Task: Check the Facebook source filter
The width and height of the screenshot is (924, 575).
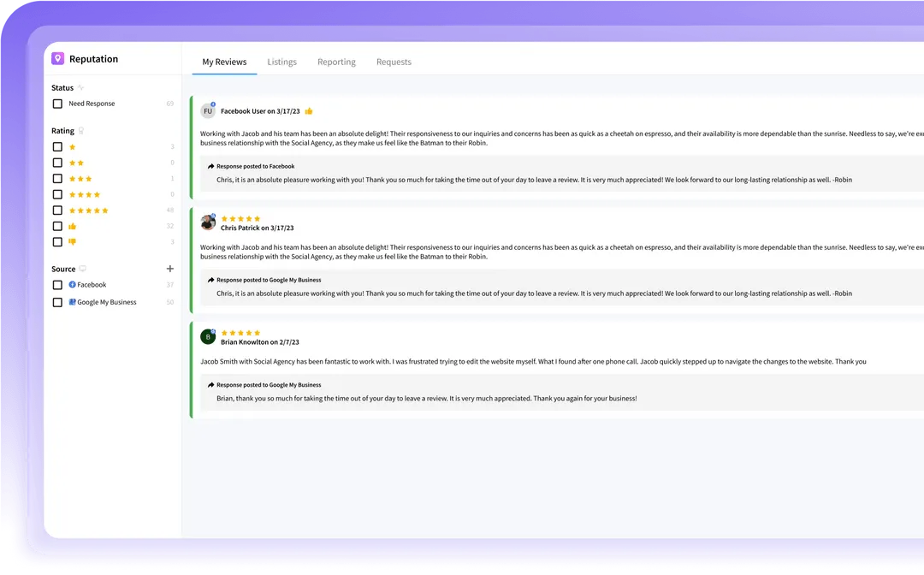Action: click(x=57, y=285)
